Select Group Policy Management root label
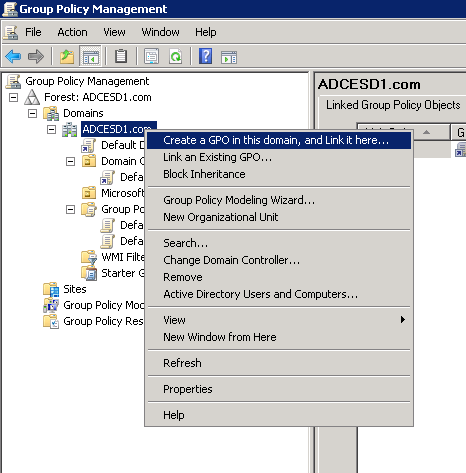The height and width of the screenshot is (473, 466). (x=87, y=81)
